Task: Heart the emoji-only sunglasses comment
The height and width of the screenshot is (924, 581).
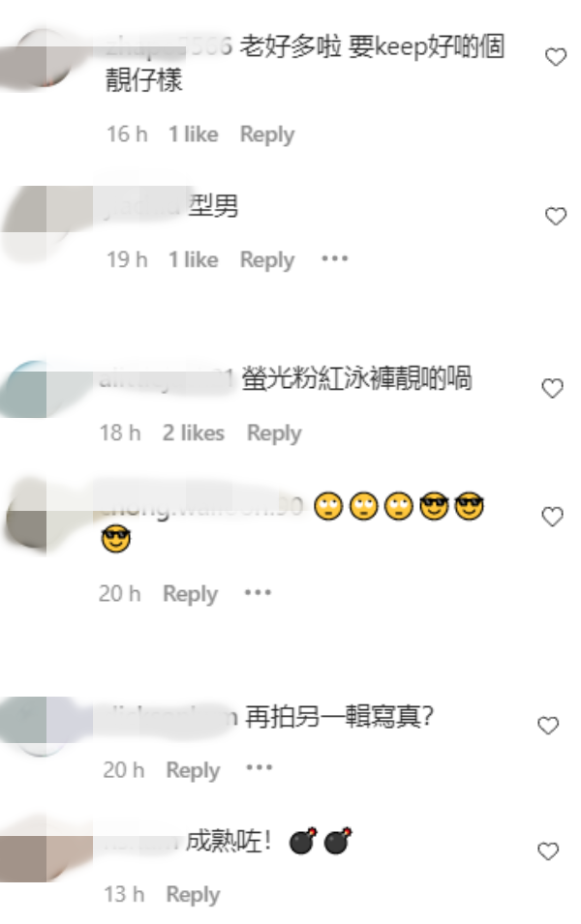Action: 552,517
